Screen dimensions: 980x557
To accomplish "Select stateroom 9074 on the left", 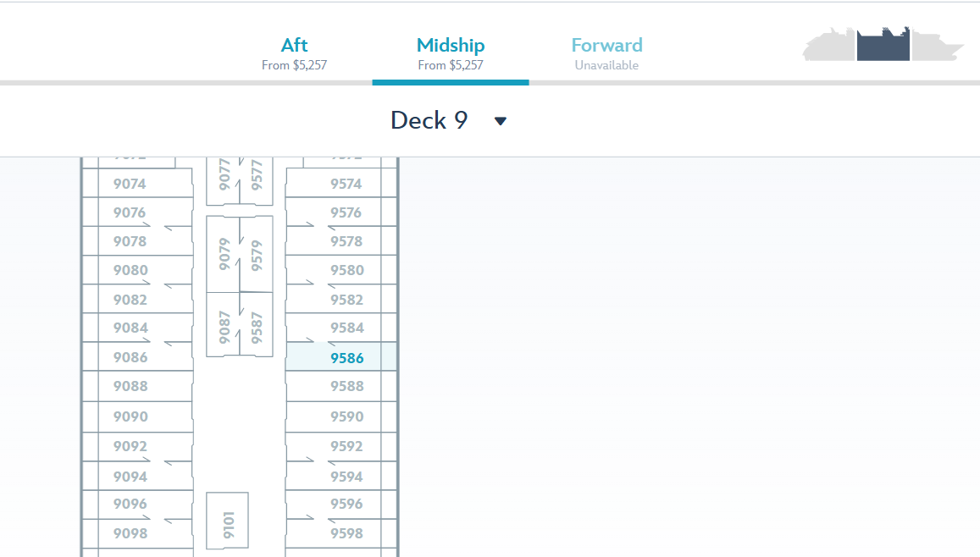I will pyautogui.click(x=130, y=184).
